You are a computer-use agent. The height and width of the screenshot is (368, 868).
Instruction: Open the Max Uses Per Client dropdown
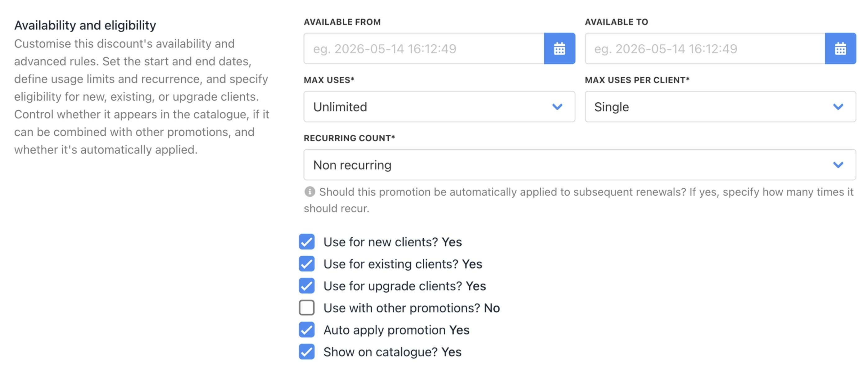[721, 107]
